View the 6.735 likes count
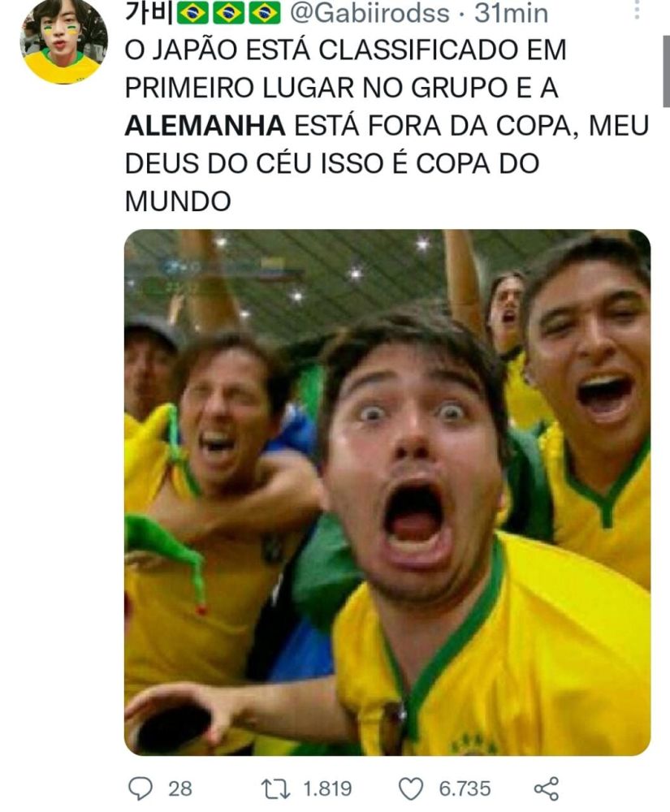The height and width of the screenshot is (812, 670). tap(465, 789)
